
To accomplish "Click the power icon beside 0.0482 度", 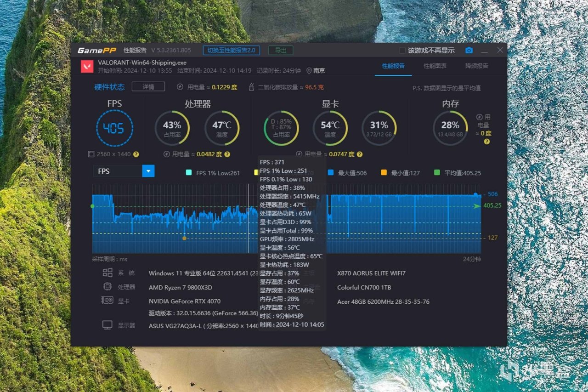I will [167, 154].
